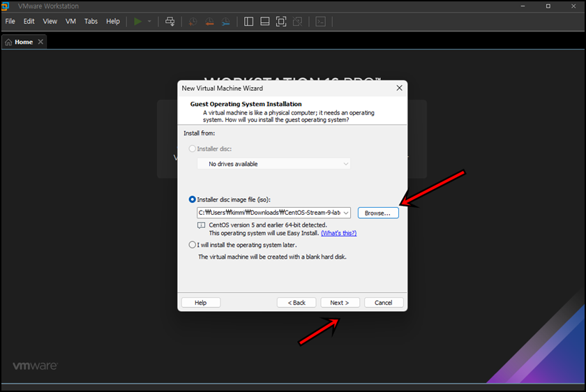This screenshot has width=586, height=392.
Task: Toggle the library sidebar view icon
Action: 248,22
